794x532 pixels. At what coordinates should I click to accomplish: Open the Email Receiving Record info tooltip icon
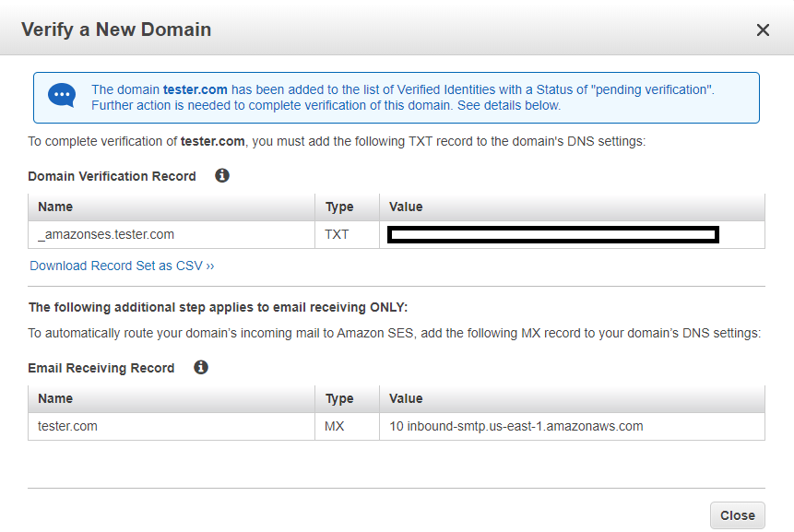pyautogui.click(x=200, y=367)
